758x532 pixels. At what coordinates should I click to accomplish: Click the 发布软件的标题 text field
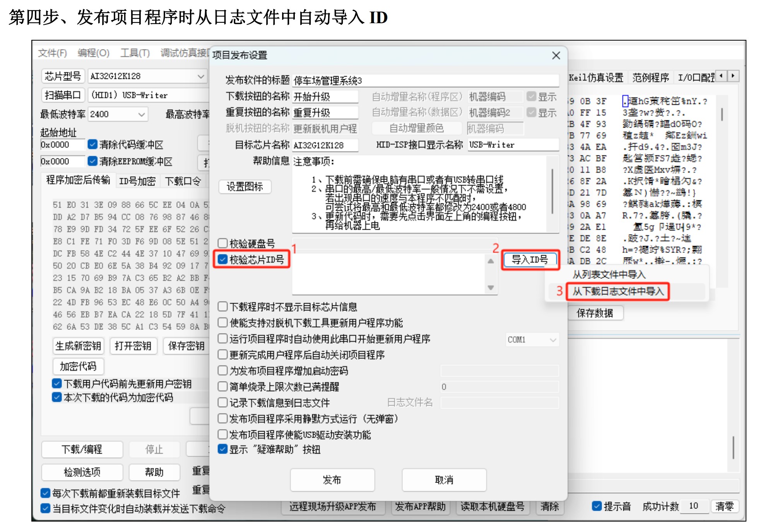pyautogui.click(x=426, y=80)
